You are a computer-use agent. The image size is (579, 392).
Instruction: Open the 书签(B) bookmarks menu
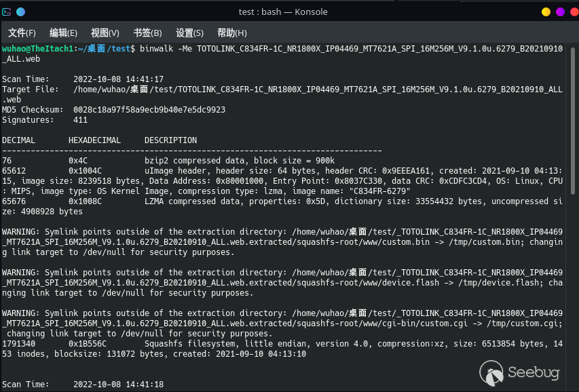click(x=147, y=33)
